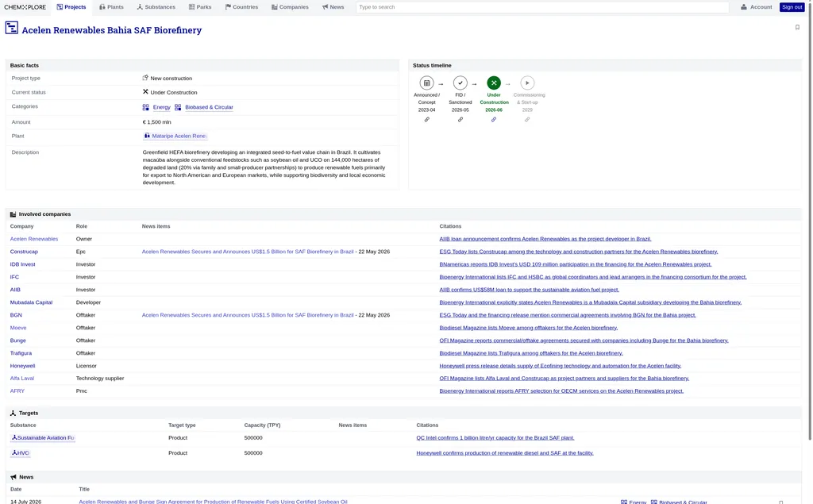Open the Construcap company link
The image size is (813, 504).
pyautogui.click(x=24, y=252)
